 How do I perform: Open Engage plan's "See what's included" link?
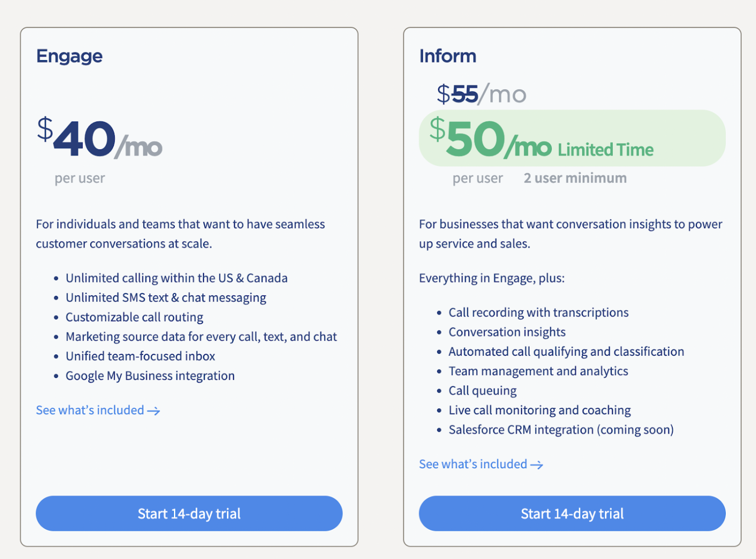90,410
